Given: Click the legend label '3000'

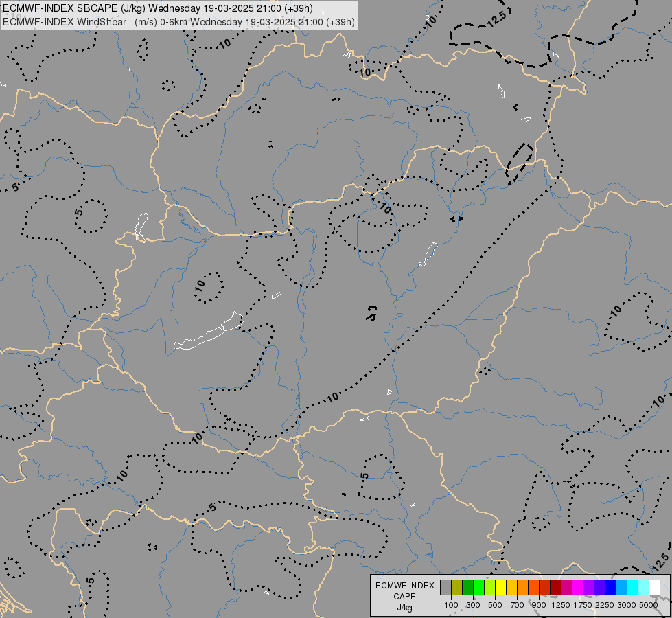Looking at the screenshot, I should tap(627, 605).
